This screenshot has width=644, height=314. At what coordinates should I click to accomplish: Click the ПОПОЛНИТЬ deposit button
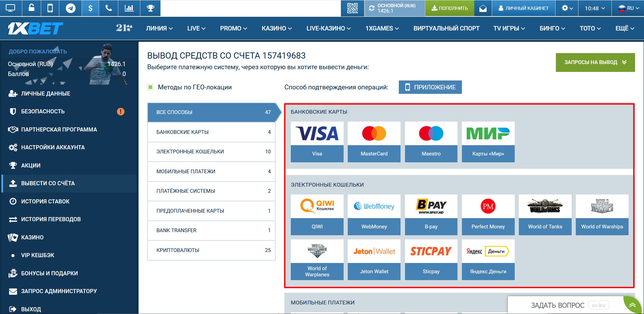[x=450, y=8]
